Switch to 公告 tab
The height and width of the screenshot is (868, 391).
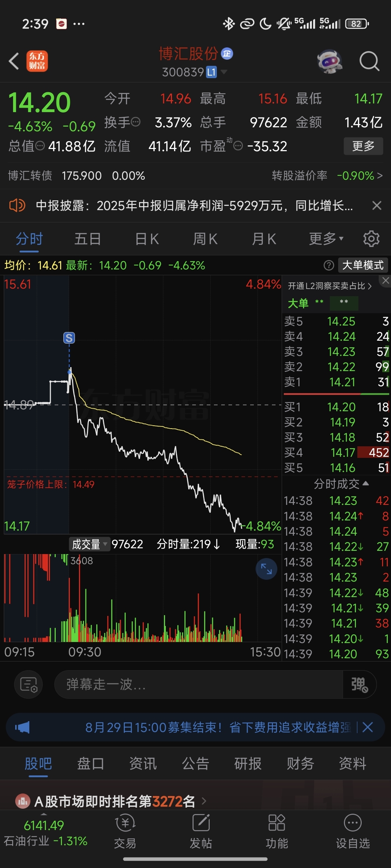195,764
